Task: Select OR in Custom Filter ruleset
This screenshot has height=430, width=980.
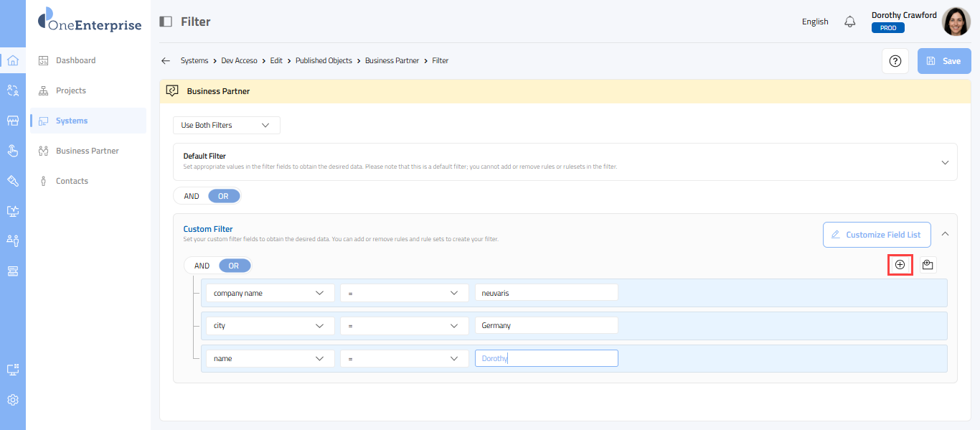Action: 234,266
